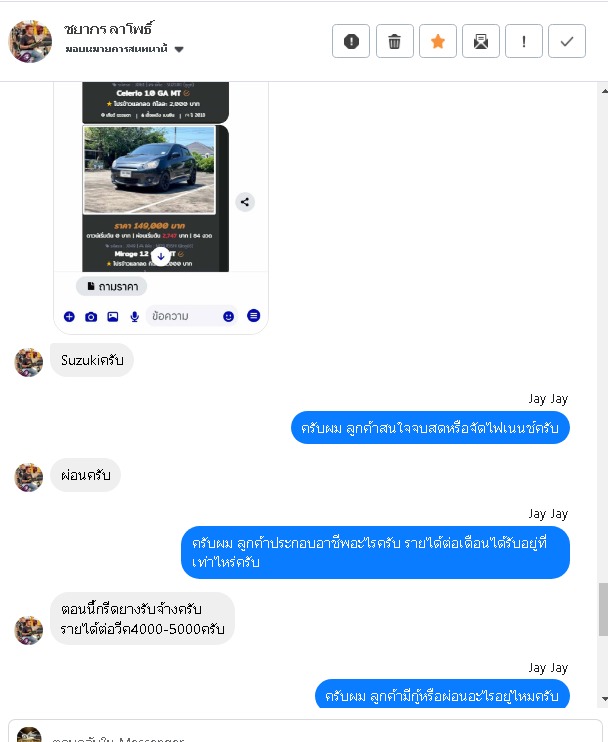Click the microphone icon

click(x=134, y=317)
